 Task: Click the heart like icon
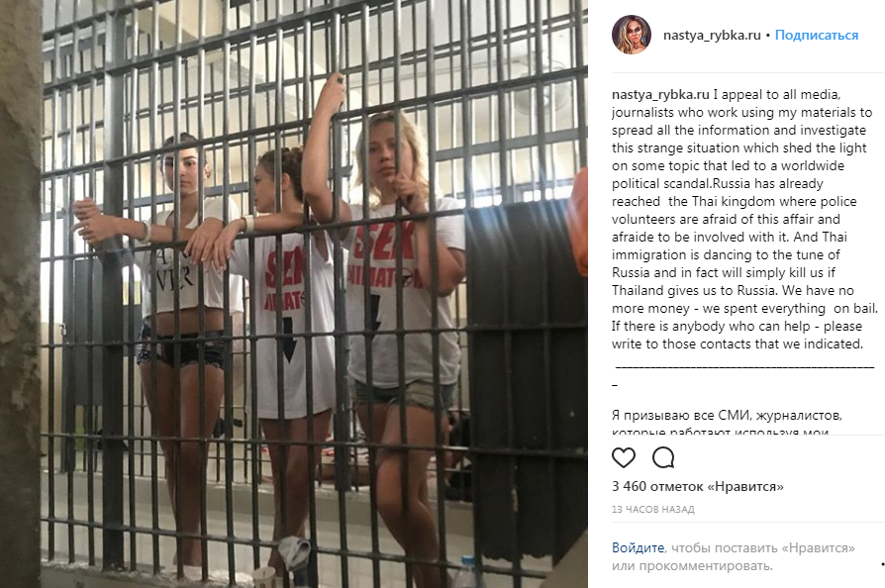point(624,457)
